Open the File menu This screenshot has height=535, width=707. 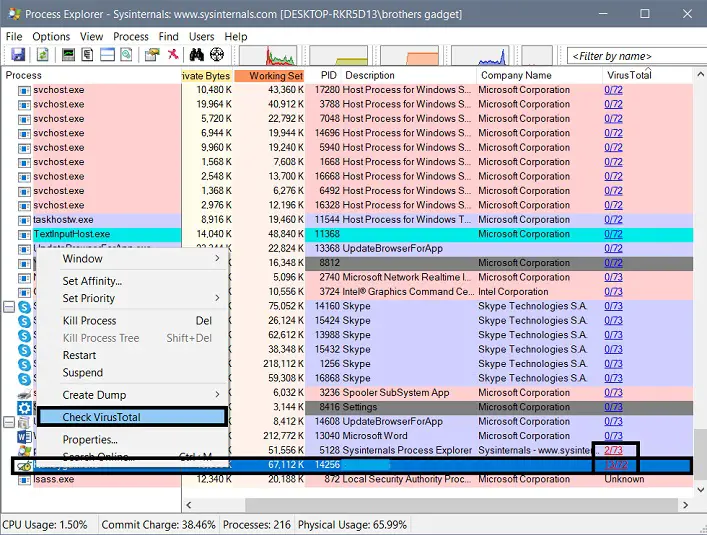(14, 37)
